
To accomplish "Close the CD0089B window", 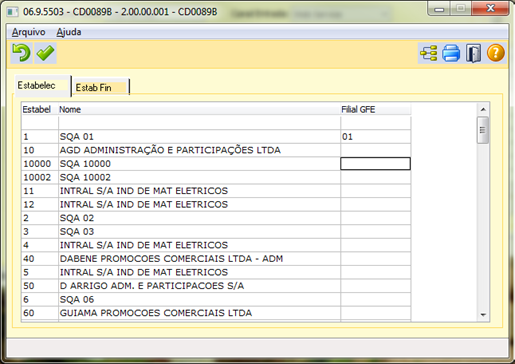I will 490,9.
